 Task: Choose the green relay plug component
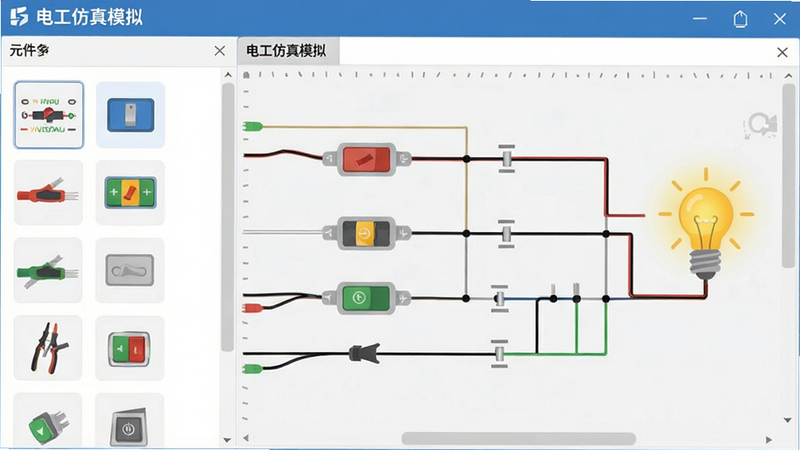(48, 421)
